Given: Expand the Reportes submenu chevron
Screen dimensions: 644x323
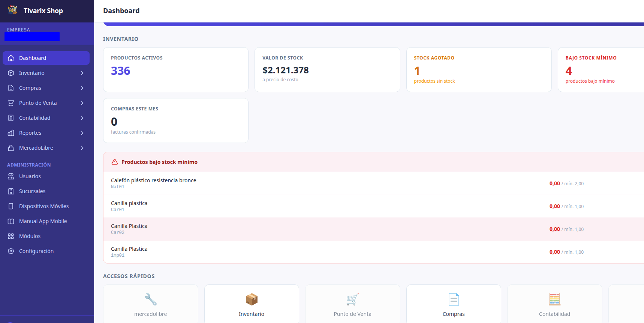Looking at the screenshot, I should point(82,133).
